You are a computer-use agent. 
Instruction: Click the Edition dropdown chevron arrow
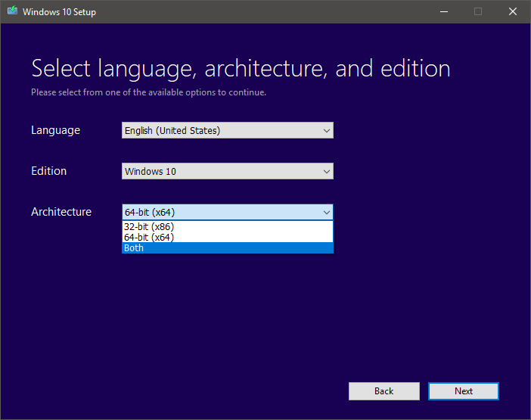coord(327,171)
